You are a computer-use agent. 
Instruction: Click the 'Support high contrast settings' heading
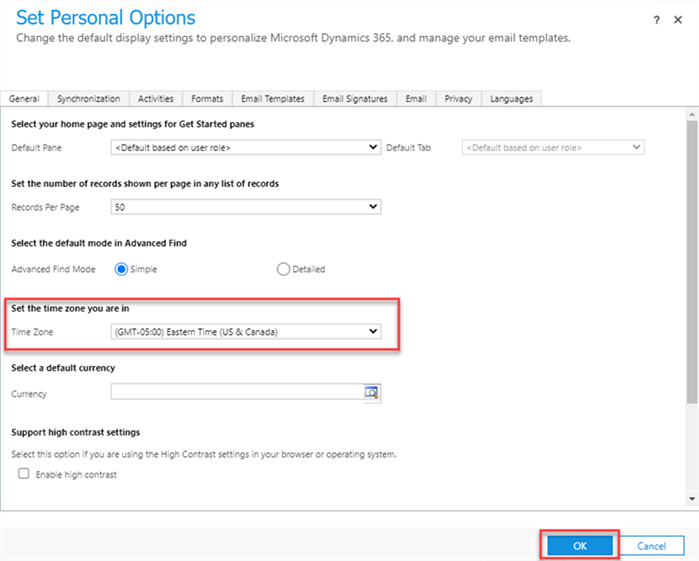(x=75, y=432)
